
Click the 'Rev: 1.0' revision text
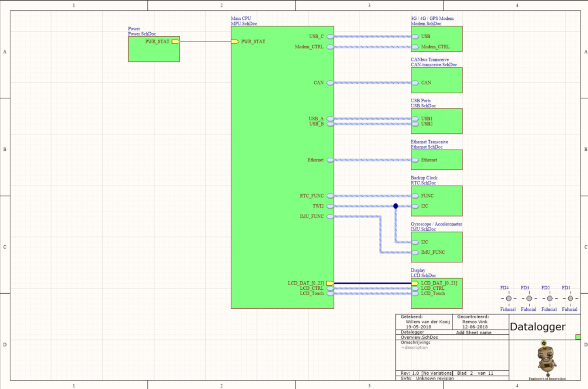click(x=410, y=373)
